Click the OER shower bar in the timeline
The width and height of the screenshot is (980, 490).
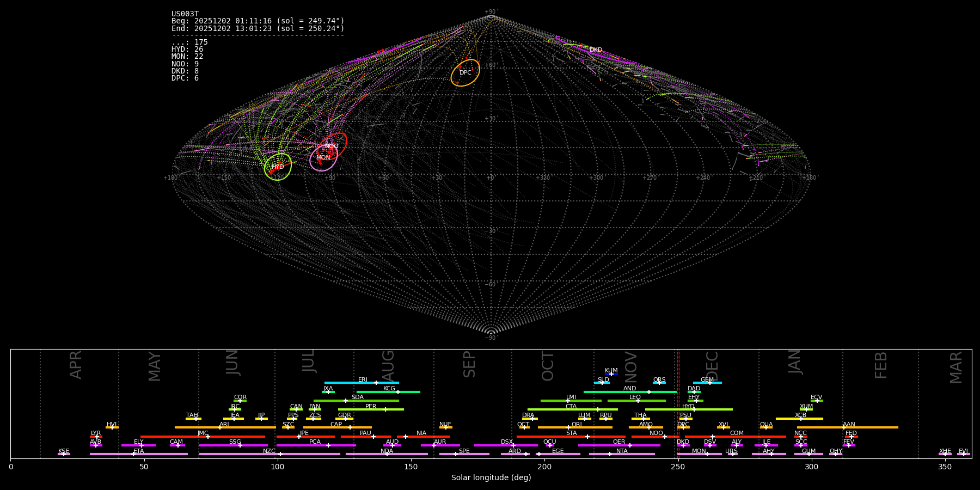pyautogui.click(x=619, y=445)
